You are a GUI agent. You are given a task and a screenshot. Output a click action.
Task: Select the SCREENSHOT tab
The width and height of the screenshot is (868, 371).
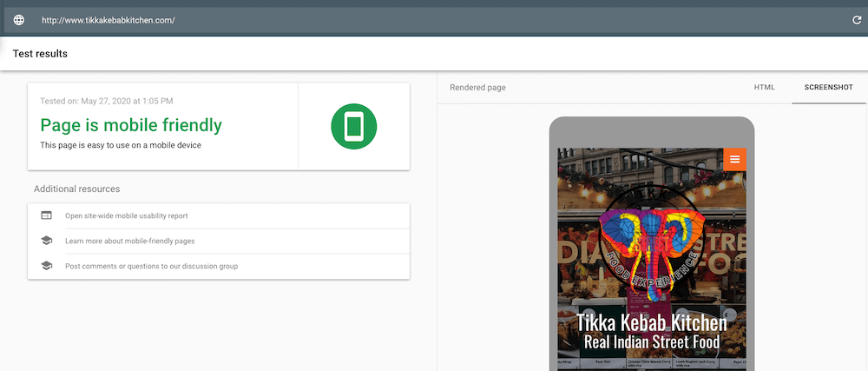click(829, 88)
